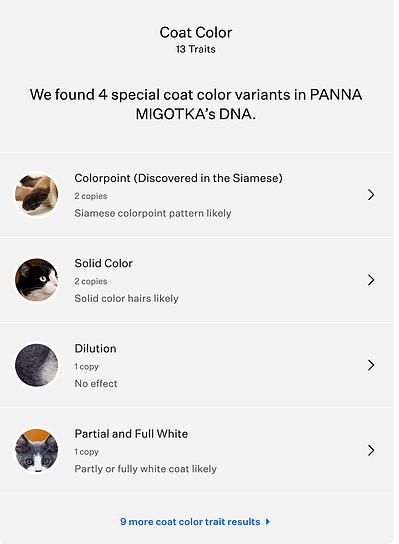The height and width of the screenshot is (544, 399).
Task: Click the Dilution gray fur thumbnail
Action: [x=36, y=365]
